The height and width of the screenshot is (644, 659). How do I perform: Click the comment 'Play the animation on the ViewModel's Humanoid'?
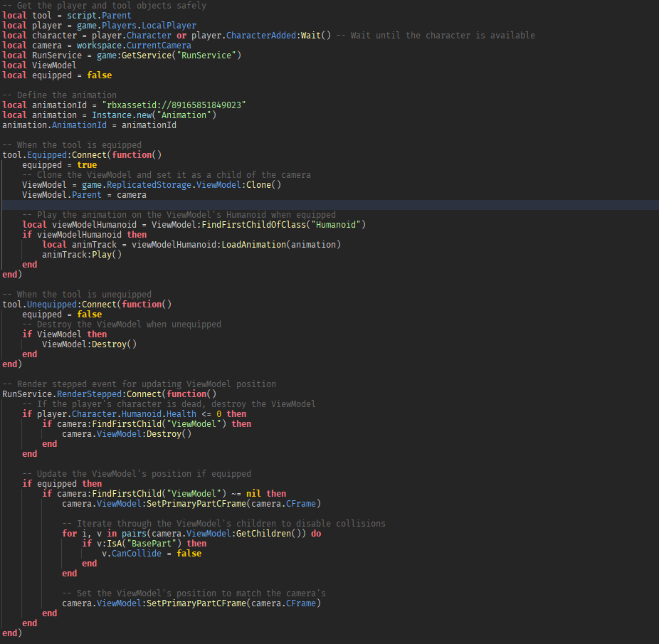pyautogui.click(x=179, y=215)
